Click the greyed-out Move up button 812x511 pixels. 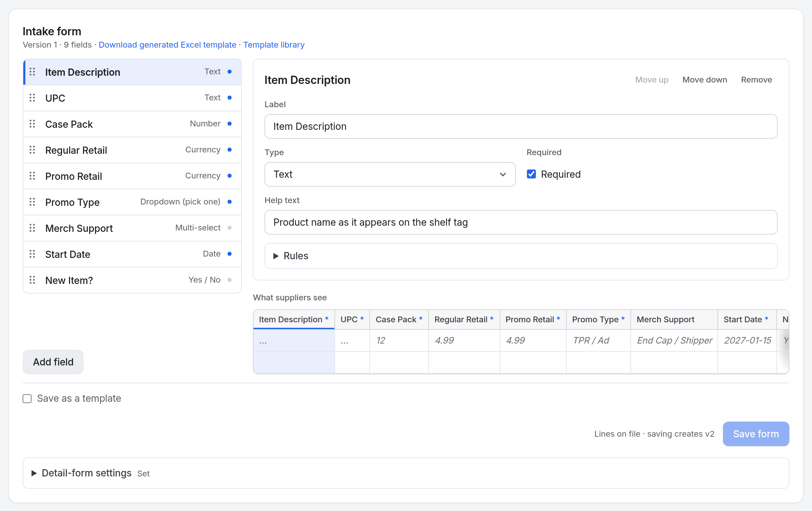coord(652,80)
